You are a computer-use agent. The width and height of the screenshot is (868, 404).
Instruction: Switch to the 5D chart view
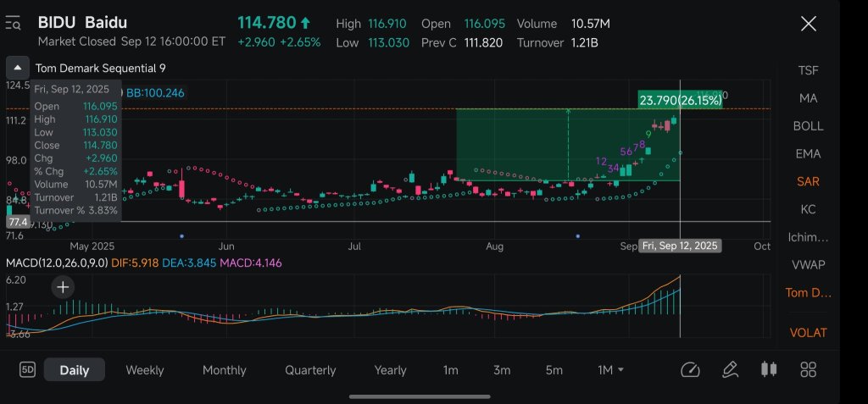(27, 369)
